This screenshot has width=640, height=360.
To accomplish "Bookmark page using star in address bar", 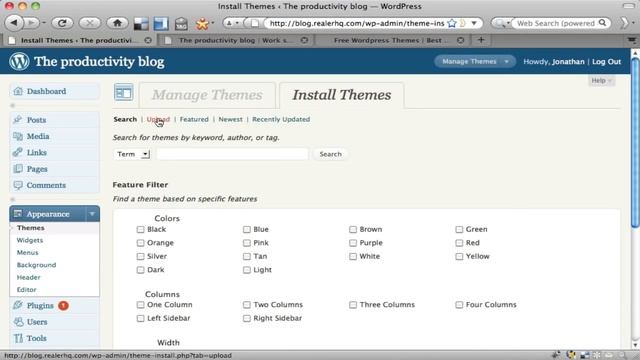I will 451,23.
